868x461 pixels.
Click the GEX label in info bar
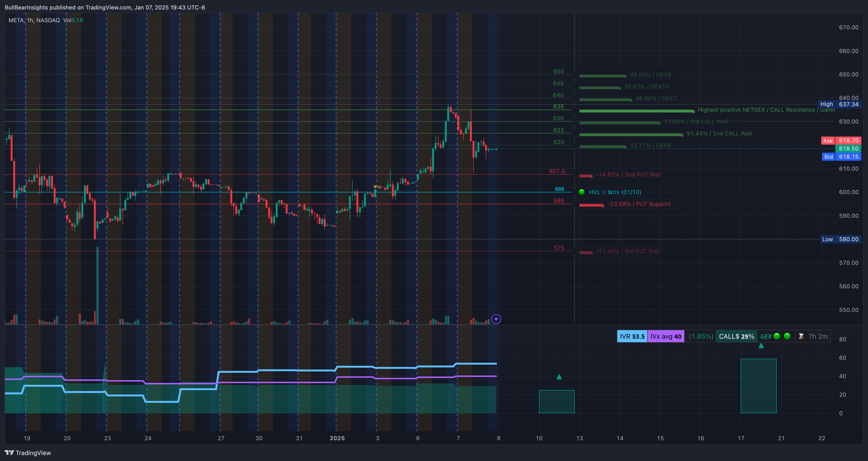click(766, 336)
